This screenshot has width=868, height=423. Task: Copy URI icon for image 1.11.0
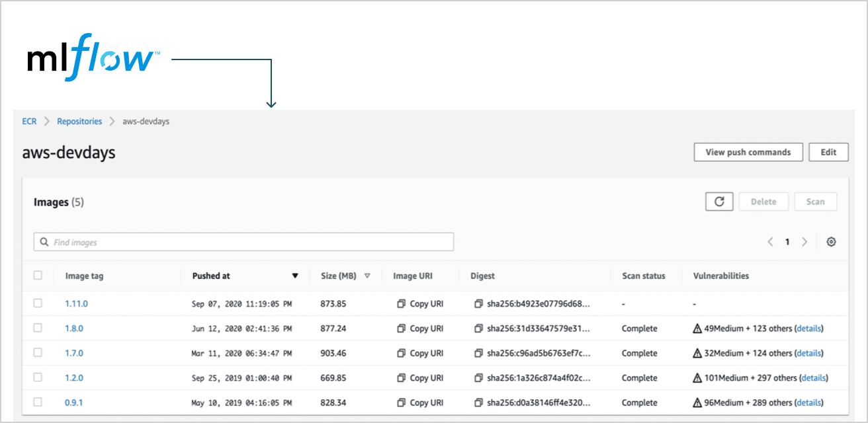(x=401, y=304)
